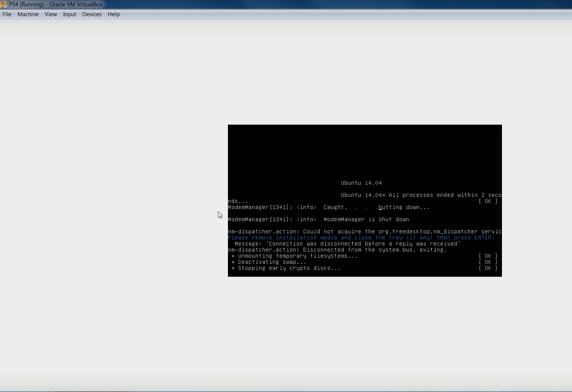Open the Machine menu

[x=28, y=14]
